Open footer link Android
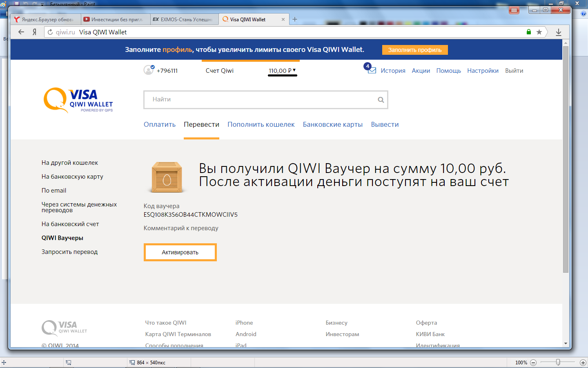The image size is (588, 368). pos(246,334)
